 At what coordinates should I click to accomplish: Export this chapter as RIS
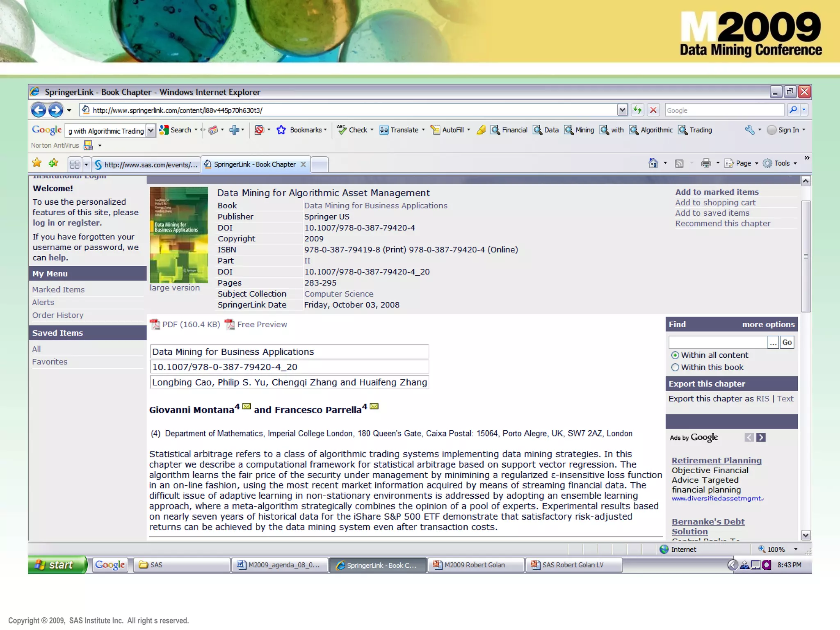(762, 399)
